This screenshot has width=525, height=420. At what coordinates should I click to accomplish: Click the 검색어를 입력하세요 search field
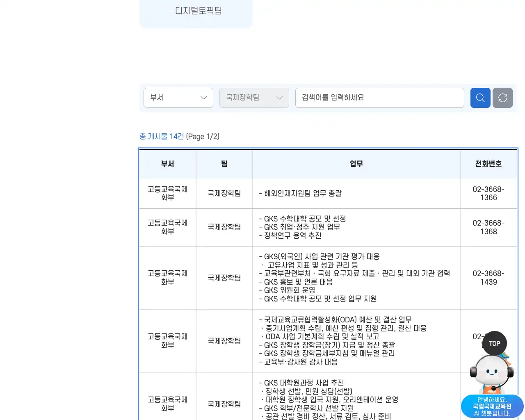[380, 98]
